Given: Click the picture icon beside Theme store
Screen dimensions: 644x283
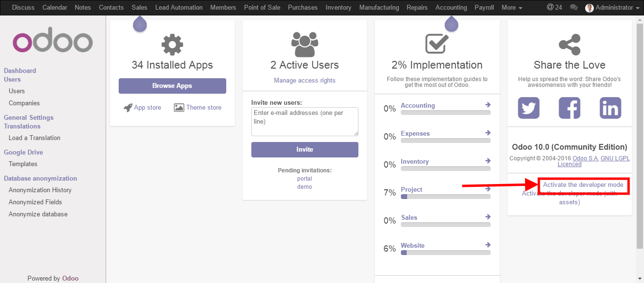Looking at the screenshot, I should click(x=179, y=108).
